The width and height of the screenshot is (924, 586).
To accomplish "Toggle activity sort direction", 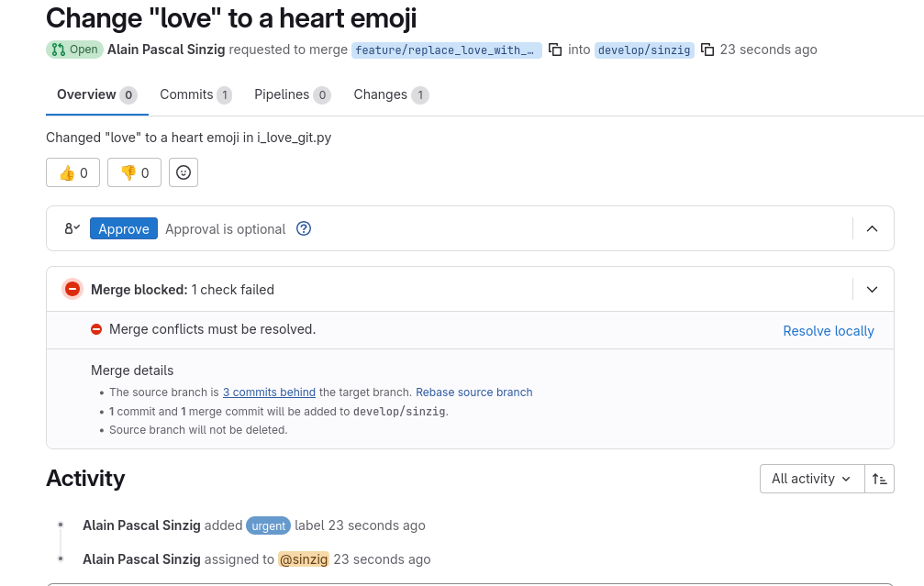I will tap(879, 479).
